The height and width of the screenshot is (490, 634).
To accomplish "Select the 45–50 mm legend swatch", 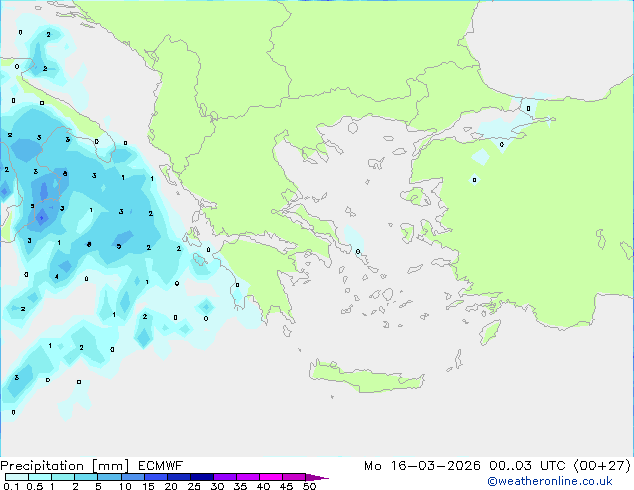I will 294,477.
